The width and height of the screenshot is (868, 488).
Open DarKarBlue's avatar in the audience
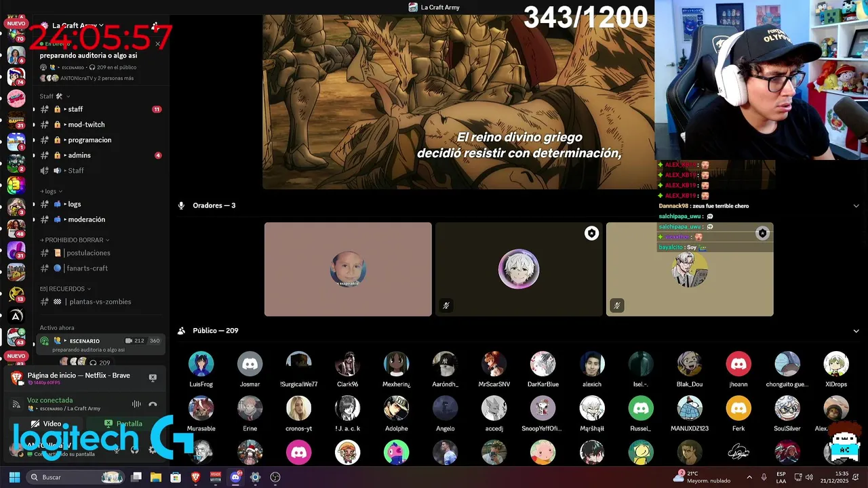tap(543, 364)
